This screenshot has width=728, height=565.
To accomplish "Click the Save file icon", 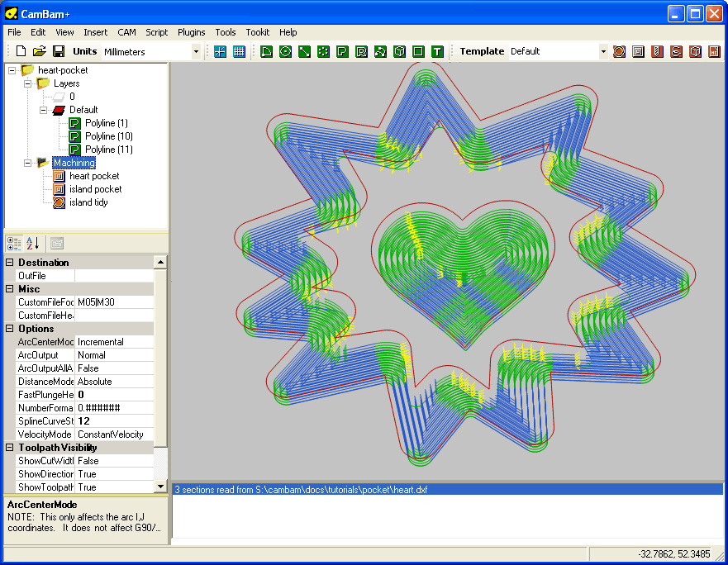I will click(x=58, y=51).
